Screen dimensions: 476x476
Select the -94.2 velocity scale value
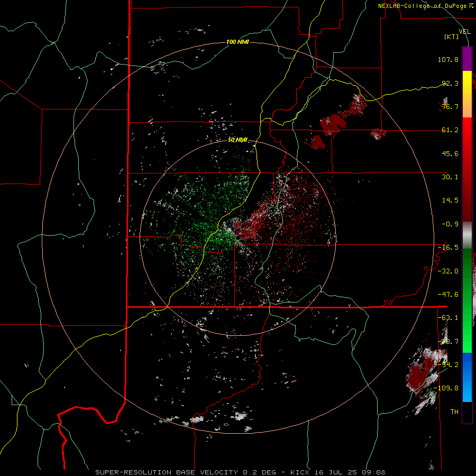click(448, 364)
